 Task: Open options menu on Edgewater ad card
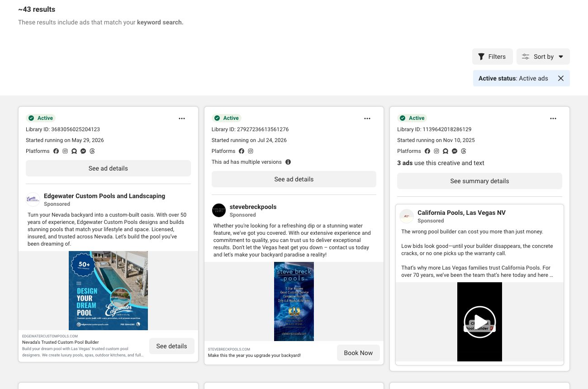182,119
